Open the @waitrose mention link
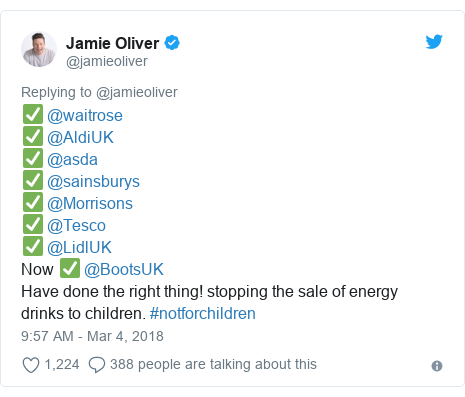 click(85, 116)
